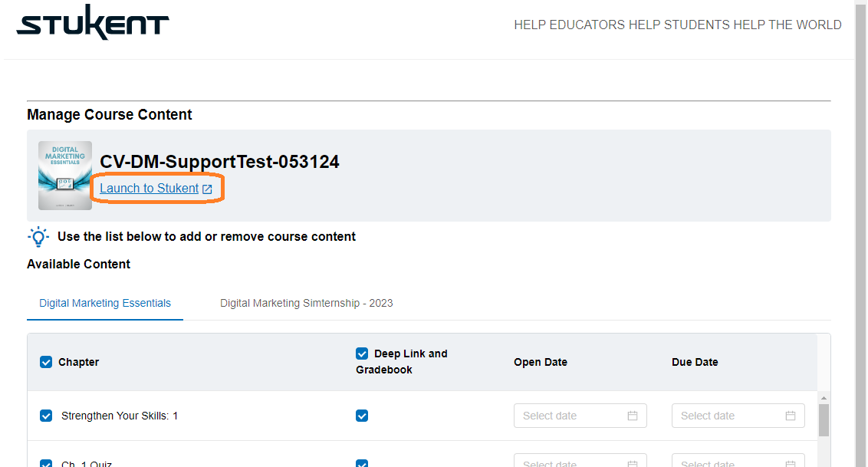The width and height of the screenshot is (868, 467).
Task: Open calendar icon in Strengthen Your Skills Due Date
Action: click(791, 416)
